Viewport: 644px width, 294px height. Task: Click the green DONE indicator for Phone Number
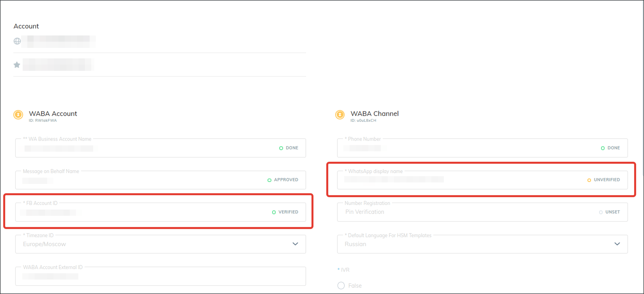602,148
